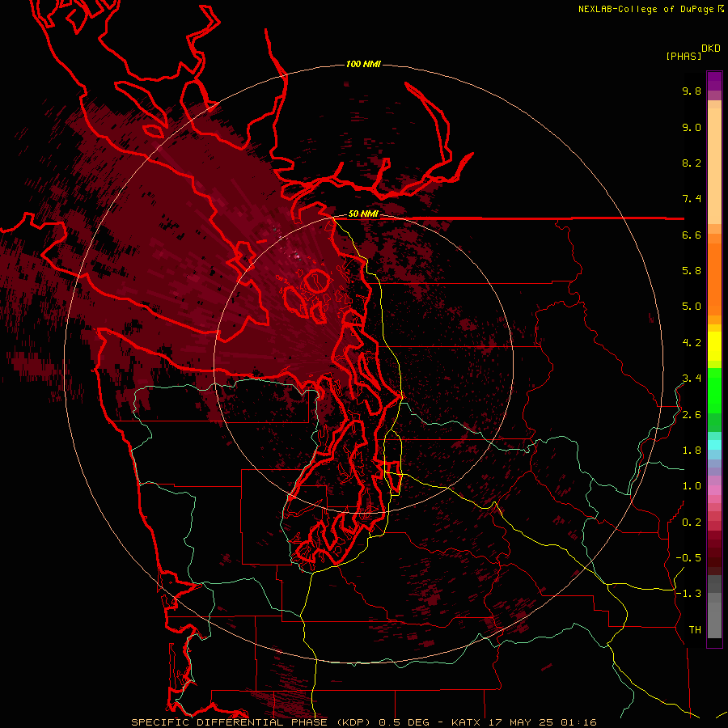
Task: Select the yellow color band near 4.2
Action: 714,346
